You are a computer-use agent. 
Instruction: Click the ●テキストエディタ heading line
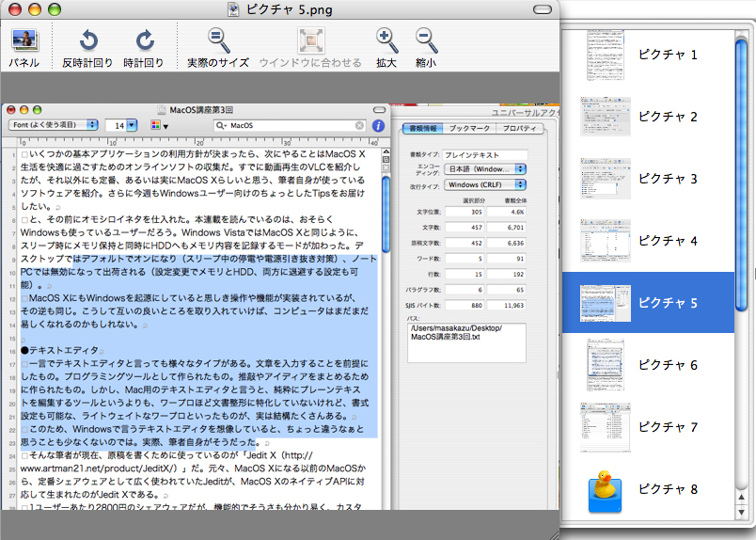(x=59, y=350)
